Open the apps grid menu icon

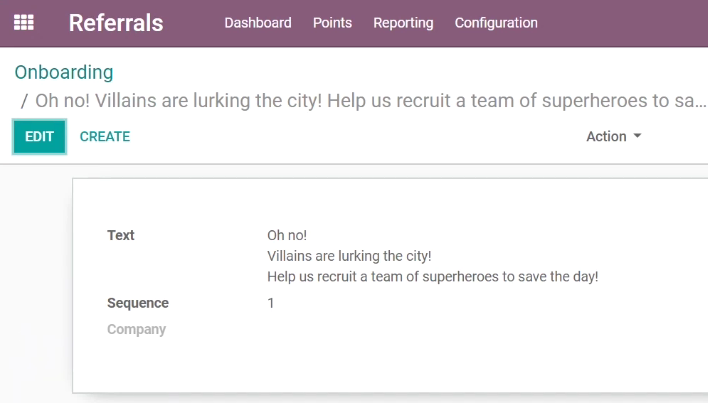(x=23, y=22)
